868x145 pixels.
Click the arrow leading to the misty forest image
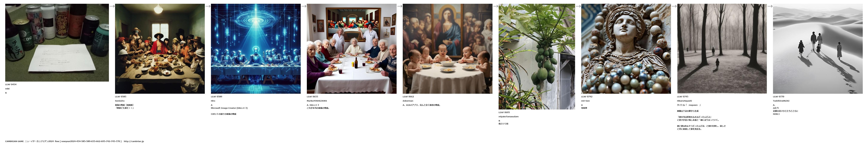[674, 6]
